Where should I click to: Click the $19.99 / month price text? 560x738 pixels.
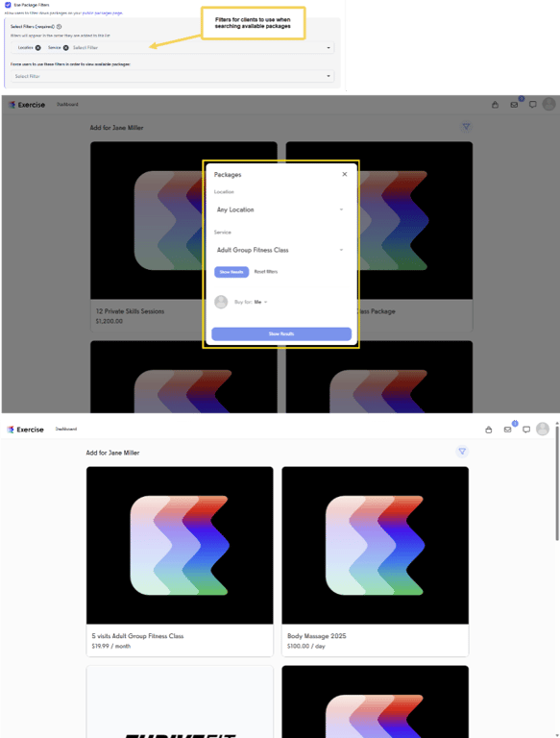tap(111, 646)
